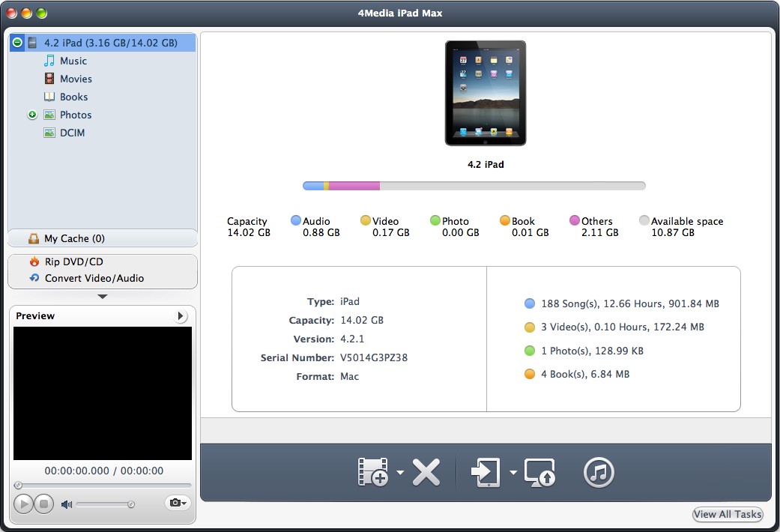Open the transfer options dropdown arrow

coord(513,474)
